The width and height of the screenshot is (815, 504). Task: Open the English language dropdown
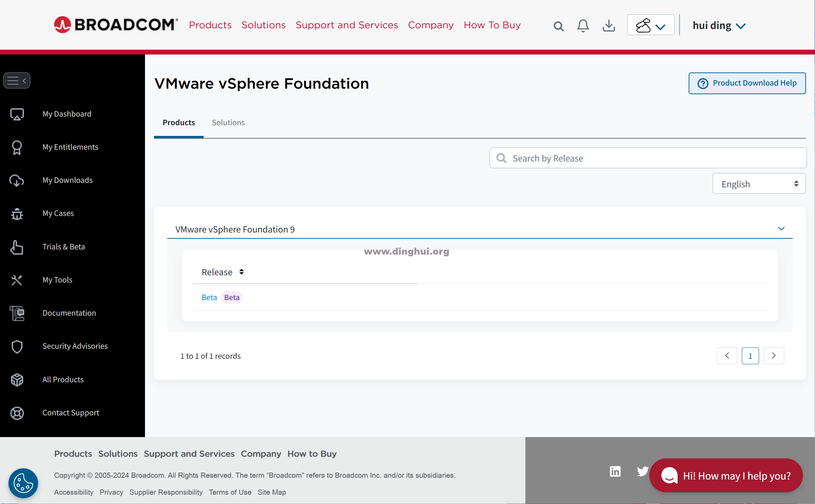759,184
